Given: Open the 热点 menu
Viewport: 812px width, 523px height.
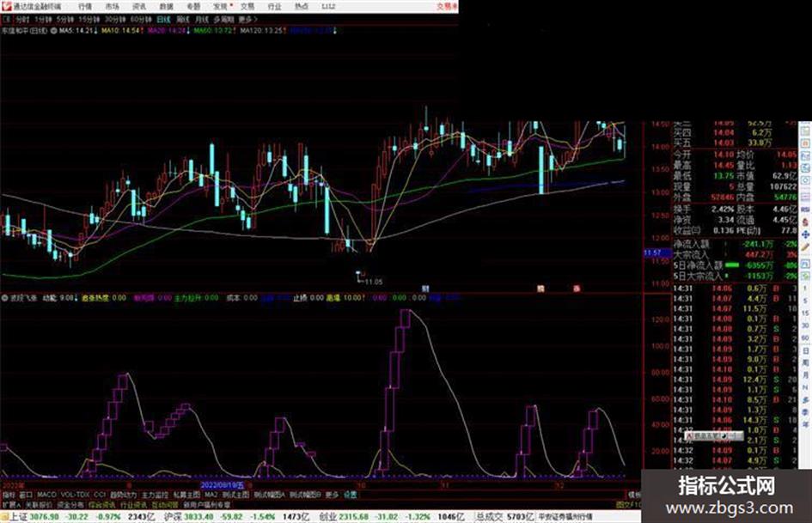Looking at the screenshot, I should (x=302, y=6).
